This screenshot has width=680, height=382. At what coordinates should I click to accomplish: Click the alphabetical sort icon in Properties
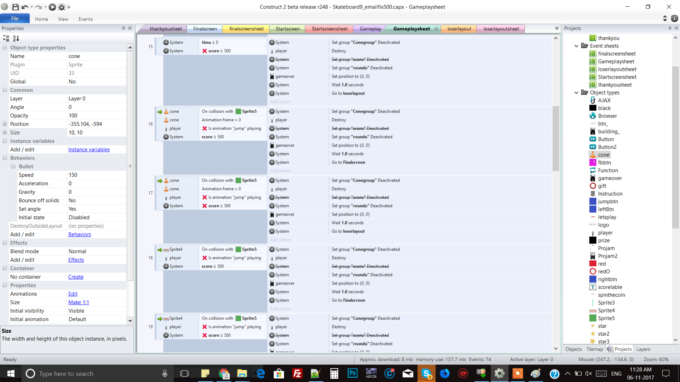coord(16,38)
